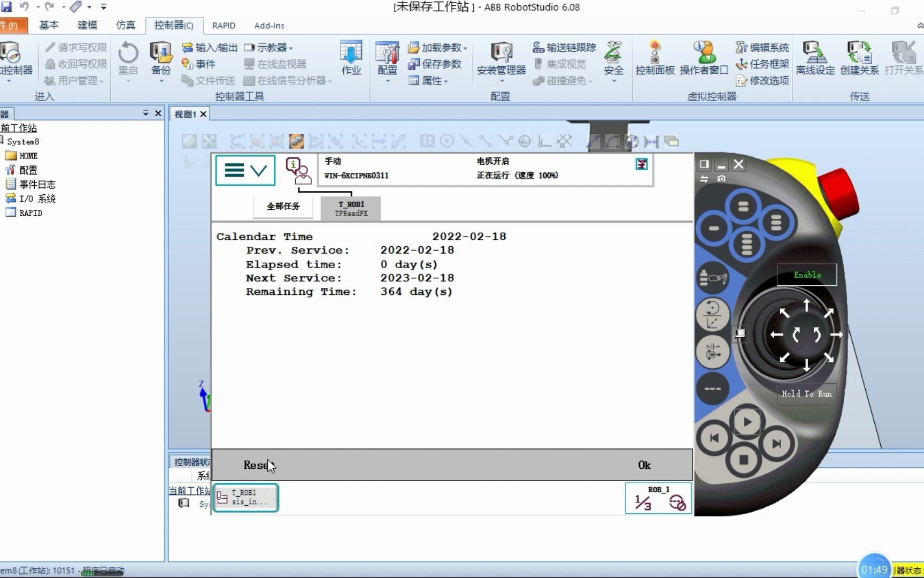Open the FlexPendant main menu dropdown
Screen dimensions: 924x578
point(245,171)
